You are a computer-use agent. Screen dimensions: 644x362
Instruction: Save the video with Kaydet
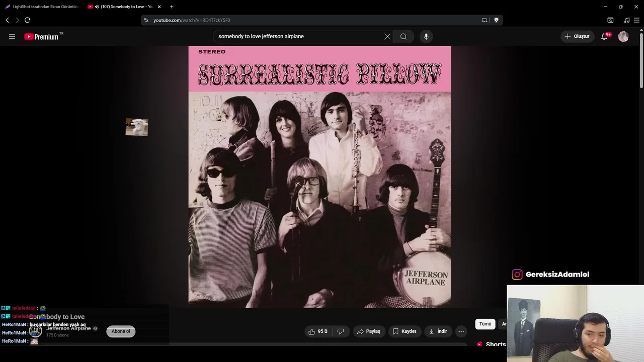point(405,331)
